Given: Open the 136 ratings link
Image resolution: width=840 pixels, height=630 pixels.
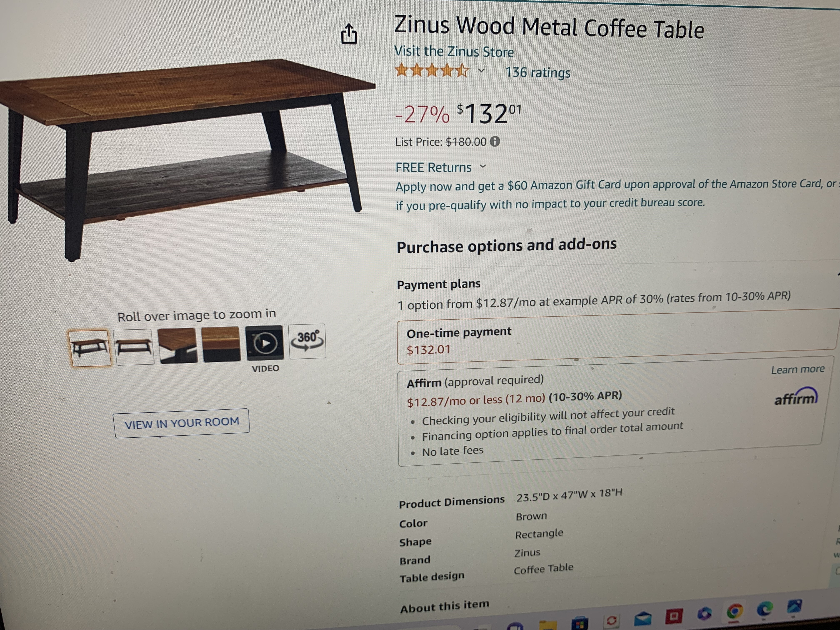Looking at the screenshot, I should 538,72.
